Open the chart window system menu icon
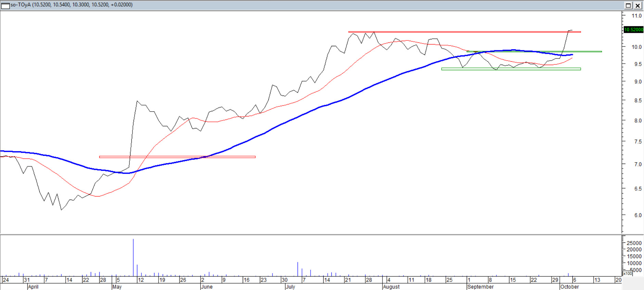 pos(5,5)
